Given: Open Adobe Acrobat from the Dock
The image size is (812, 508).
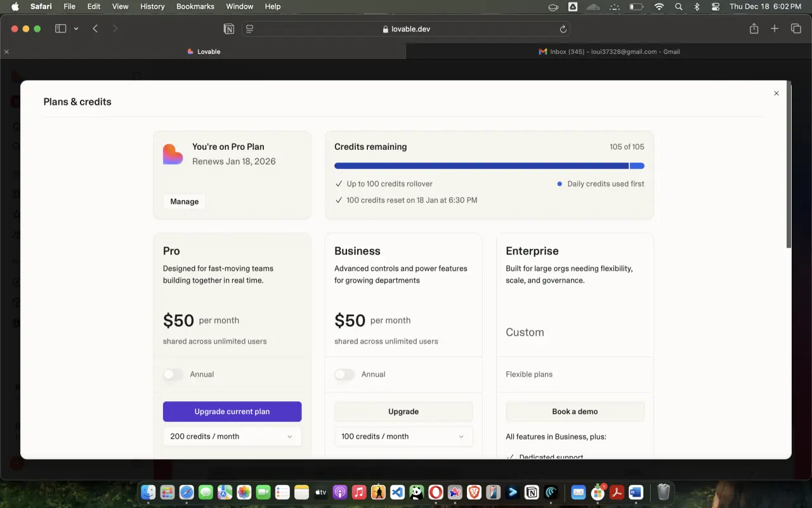Looking at the screenshot, I should point(616,492).
